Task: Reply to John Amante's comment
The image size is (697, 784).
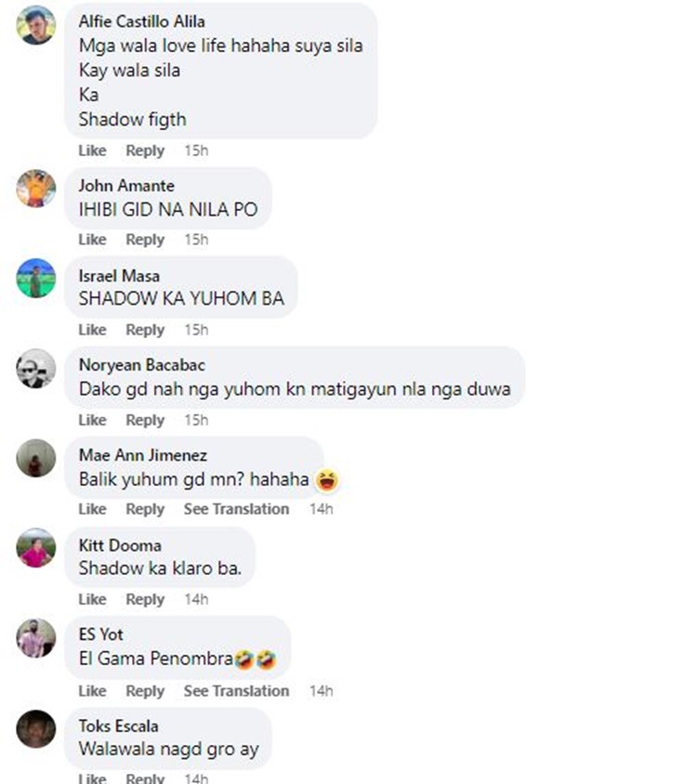Action: 145,240
